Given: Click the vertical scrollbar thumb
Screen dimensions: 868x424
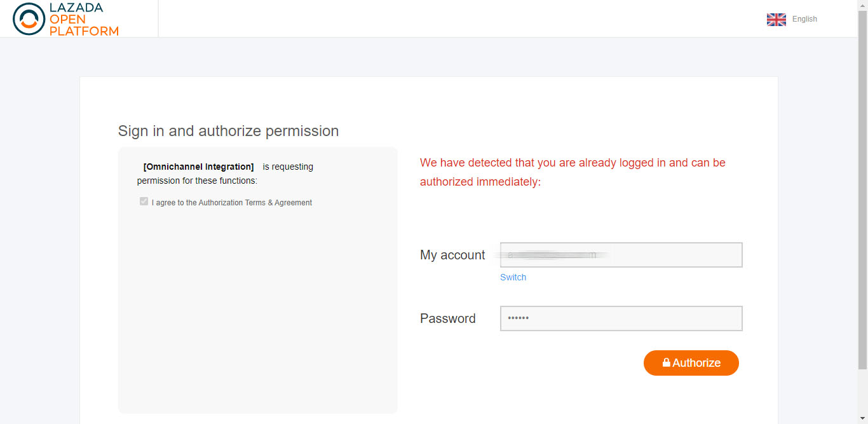Looking at the screenshot, I should coord(862,191).
